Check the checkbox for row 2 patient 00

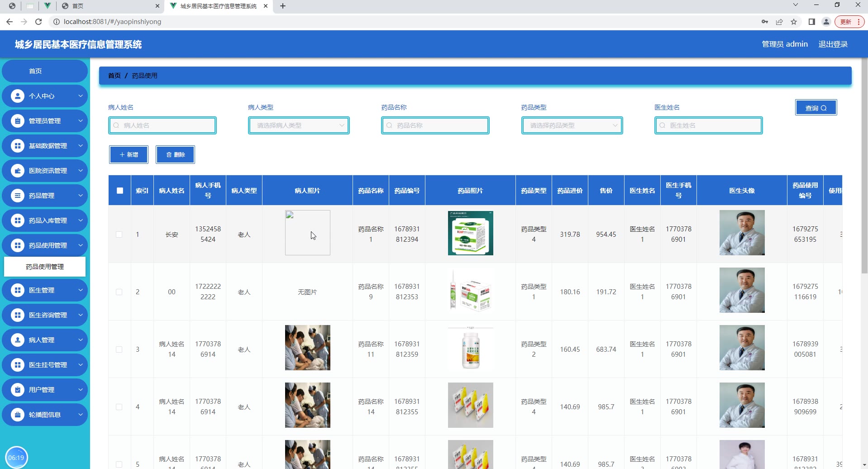pyautogui.click(x=119, y=292)
